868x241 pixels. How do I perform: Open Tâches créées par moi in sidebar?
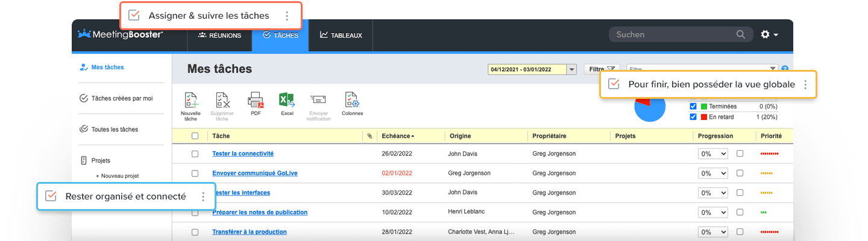(122, 98)
